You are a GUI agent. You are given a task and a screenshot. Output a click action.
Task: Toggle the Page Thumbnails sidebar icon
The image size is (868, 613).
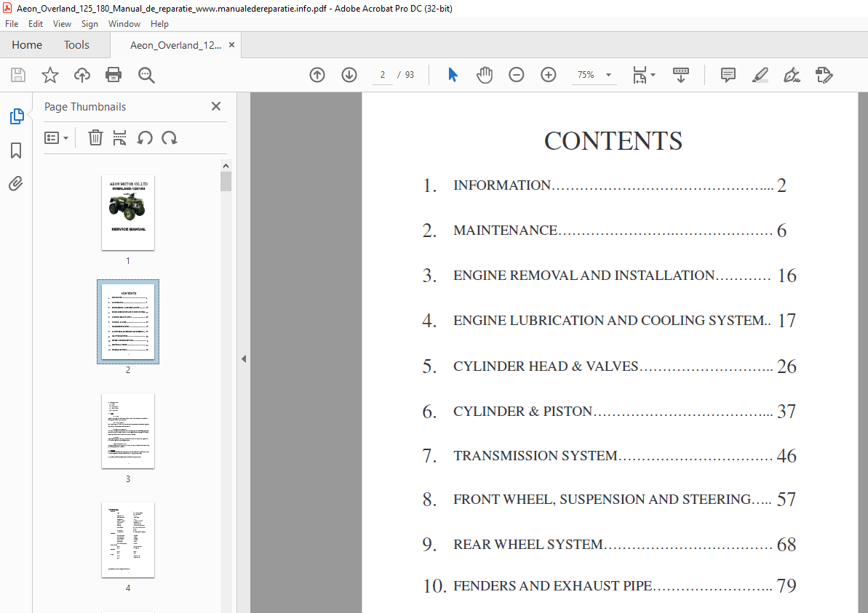point(17,116)
